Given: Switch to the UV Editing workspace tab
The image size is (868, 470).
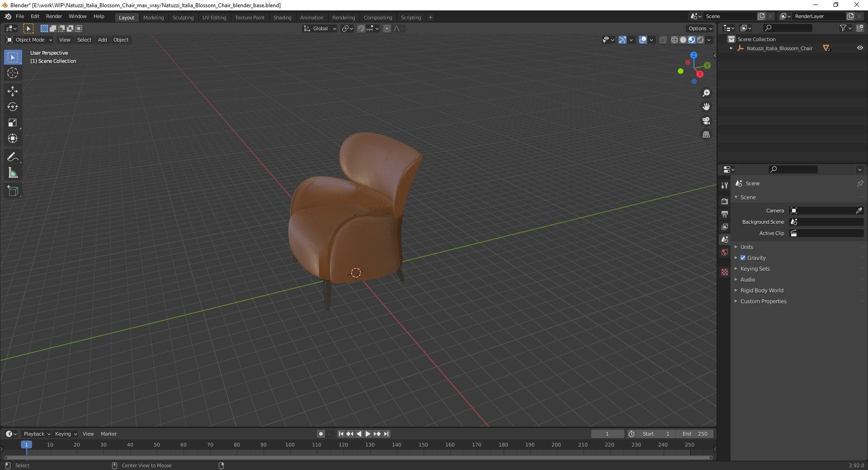Looking at the screenshot, I should [214, 18].
